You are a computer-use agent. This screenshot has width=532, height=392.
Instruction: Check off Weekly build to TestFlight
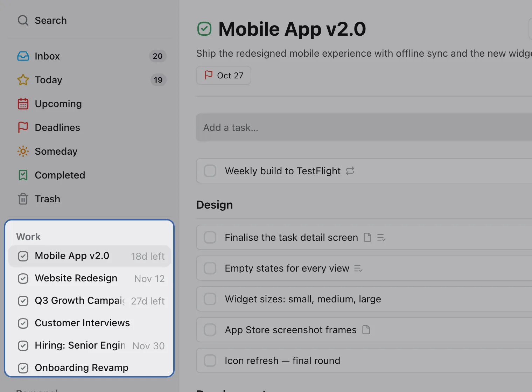[x=210, y=171]
